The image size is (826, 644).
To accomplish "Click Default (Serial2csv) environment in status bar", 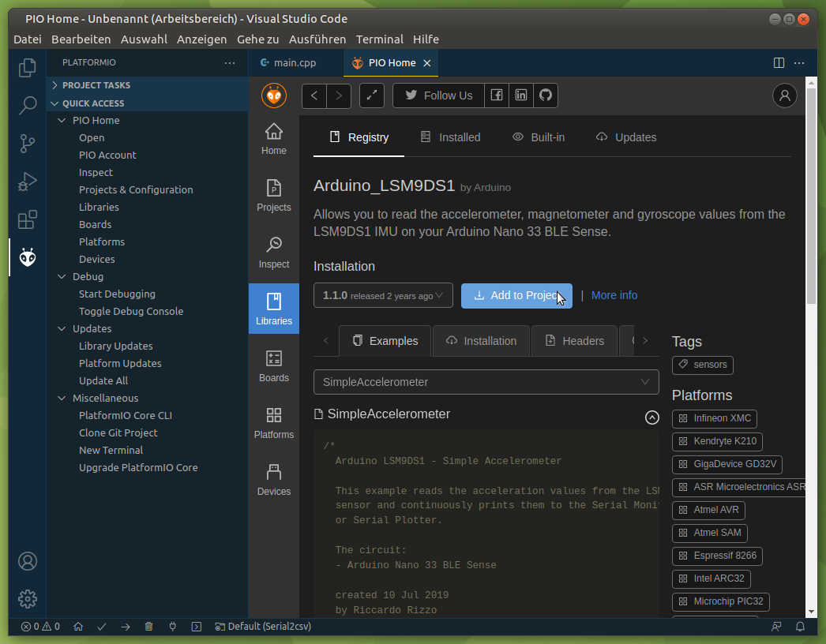I will 263,627.
